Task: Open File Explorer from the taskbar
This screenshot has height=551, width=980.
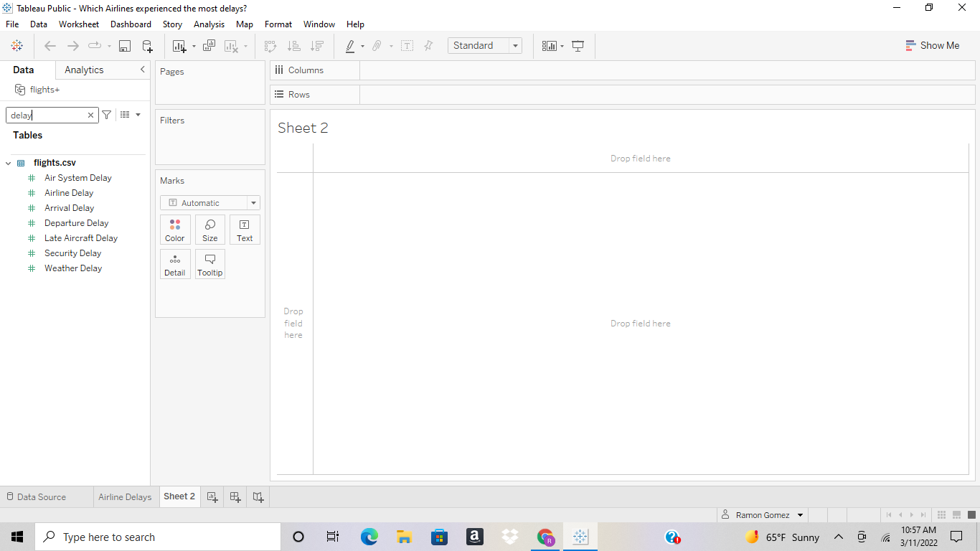Action: tap(405, 537)
